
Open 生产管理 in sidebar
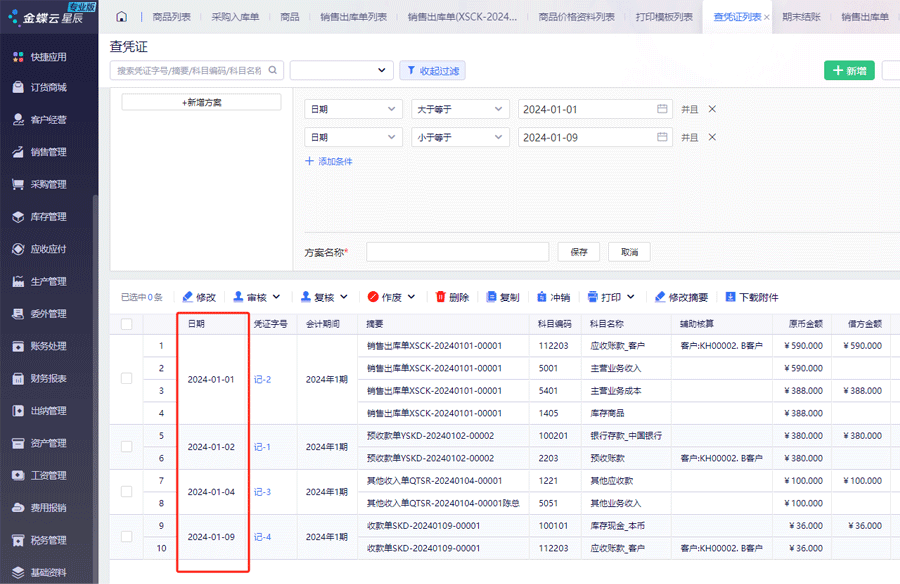click(40, 281)
